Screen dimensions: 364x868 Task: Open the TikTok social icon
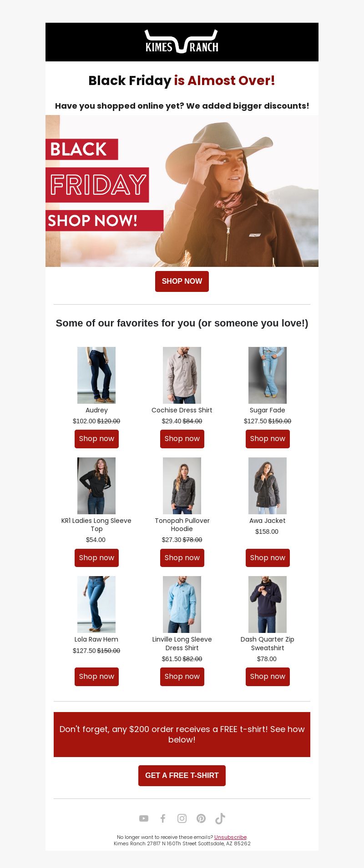[220, 818]
